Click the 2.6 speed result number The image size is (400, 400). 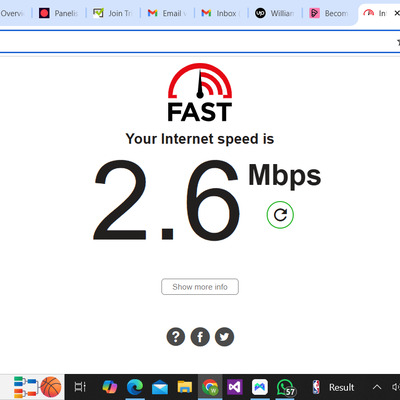(x=166, y=200)
